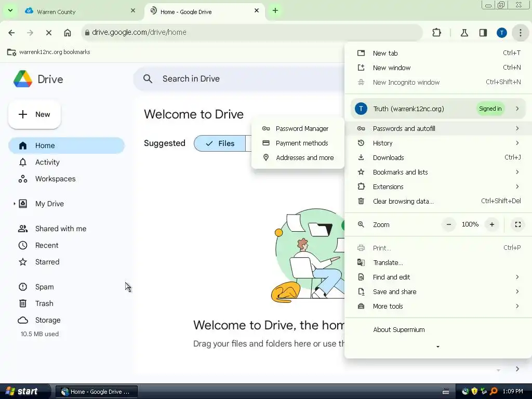532x399 pixels.
Task: Click the New button in Drive
Action: 34,114
